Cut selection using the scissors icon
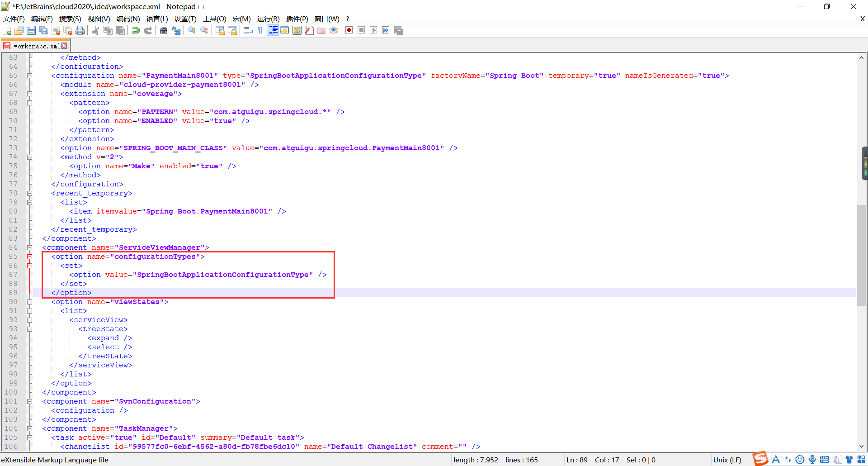The width and height of the screenshot is (868, 466). pos(96,30)
